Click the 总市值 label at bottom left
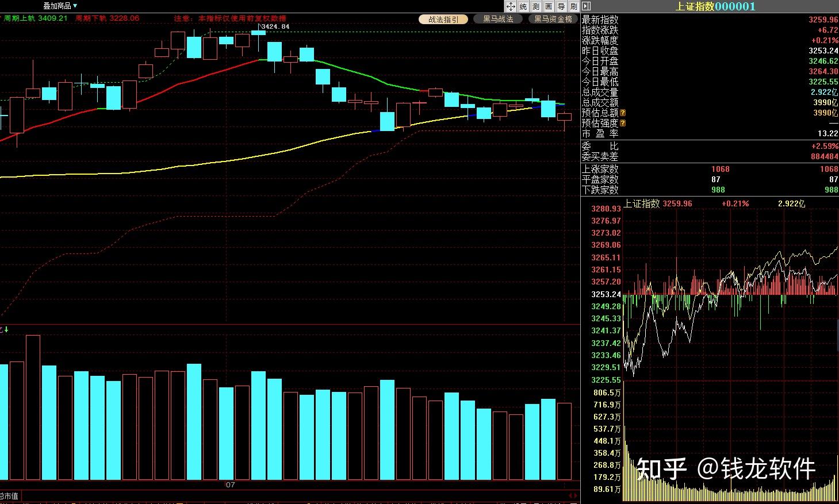Image resolution: width=839 pixels, height=504 pixels. [x=9, y=496]
